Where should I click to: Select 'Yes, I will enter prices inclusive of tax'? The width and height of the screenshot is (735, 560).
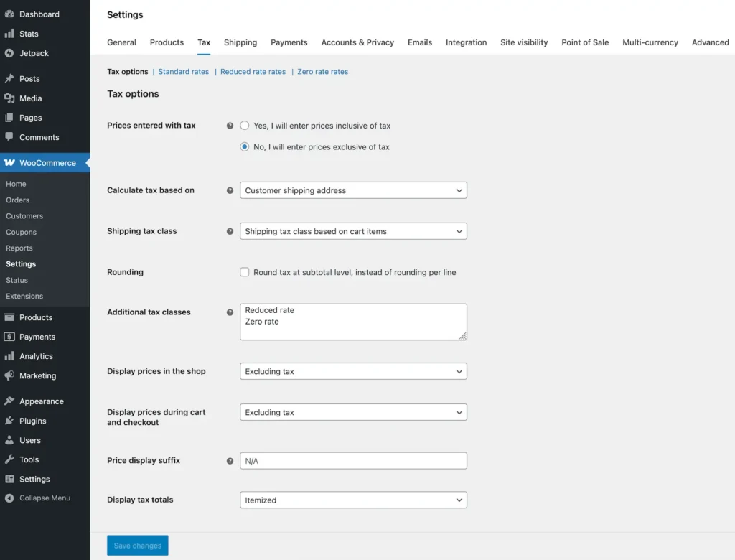tap(244, 125)
